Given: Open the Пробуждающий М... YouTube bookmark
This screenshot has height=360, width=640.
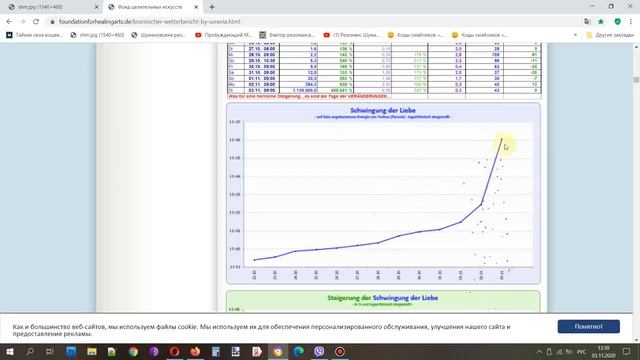Looking at the screenshot, I should point(224,35).
